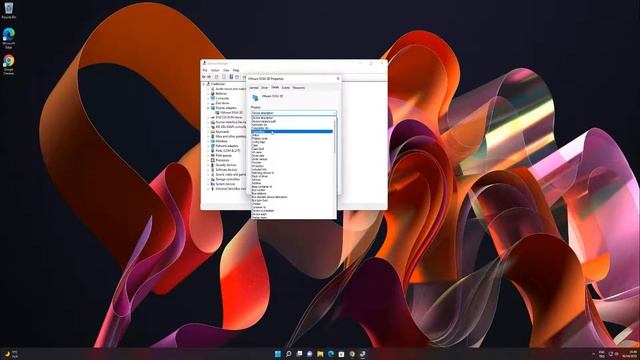
Task: Expand the IDE ATA/ATAPI controllers node
Action: tap(208, 127)
